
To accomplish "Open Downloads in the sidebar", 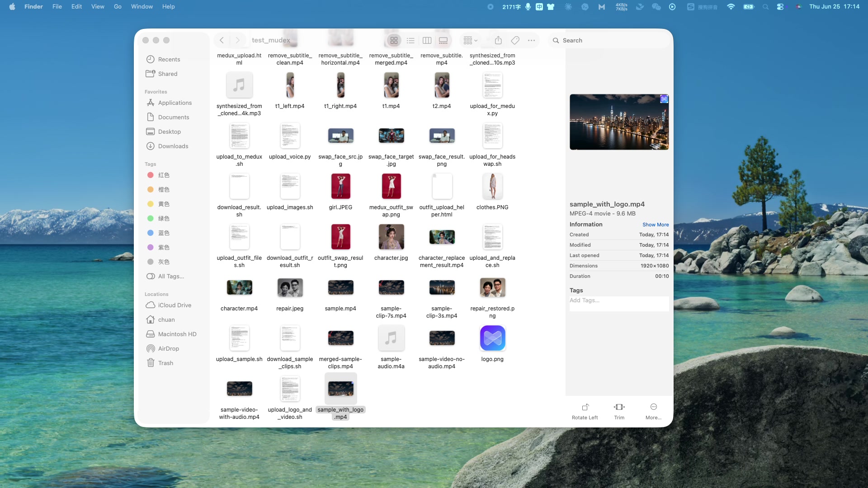I will click(x=174, y=146).
